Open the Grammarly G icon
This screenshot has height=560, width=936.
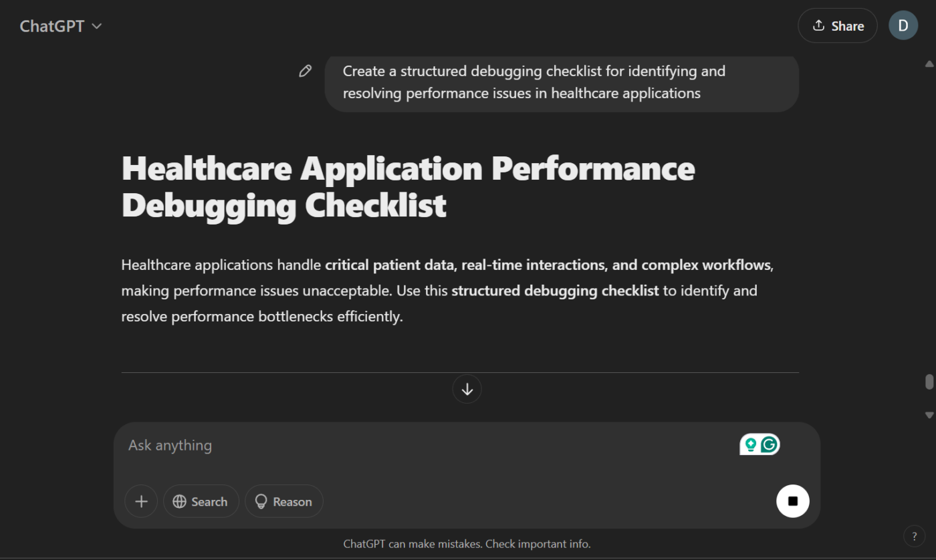click(x=770, y=444)
